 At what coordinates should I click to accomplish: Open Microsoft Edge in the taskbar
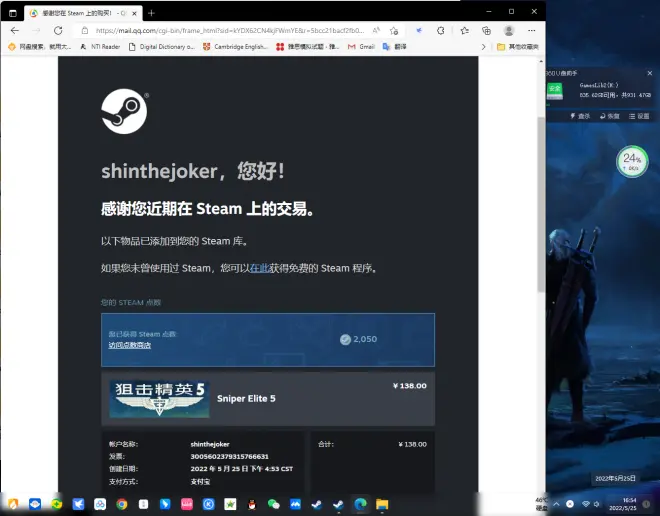click(360, 504)
